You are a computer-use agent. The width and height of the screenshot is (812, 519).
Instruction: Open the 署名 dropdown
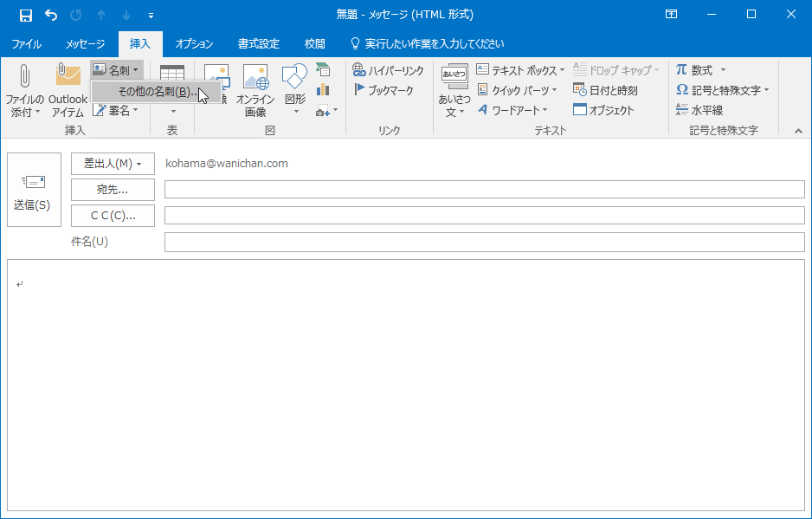point(117,110)
